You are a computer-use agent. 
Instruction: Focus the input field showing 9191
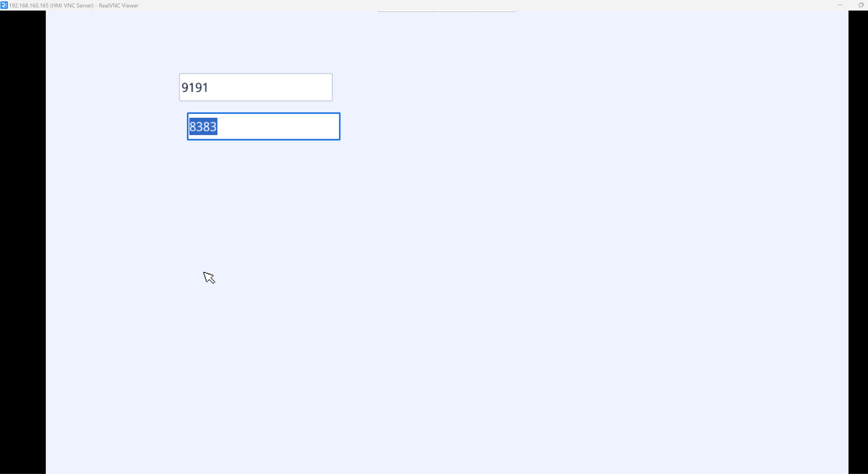[x=256, y=87]
